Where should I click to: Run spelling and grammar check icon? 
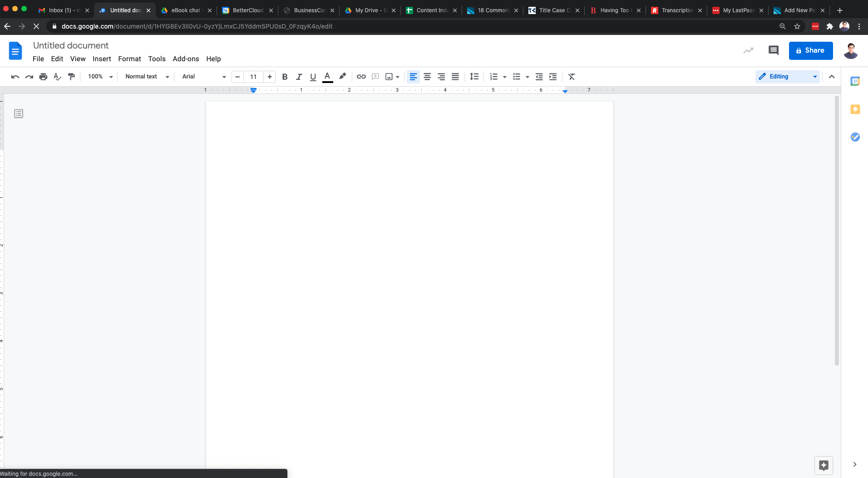[57, 77]
